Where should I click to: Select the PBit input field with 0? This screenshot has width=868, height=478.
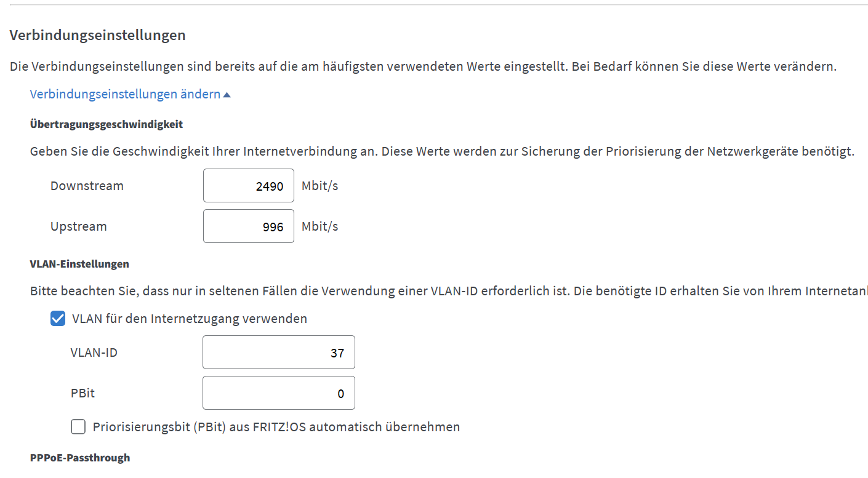279,393
